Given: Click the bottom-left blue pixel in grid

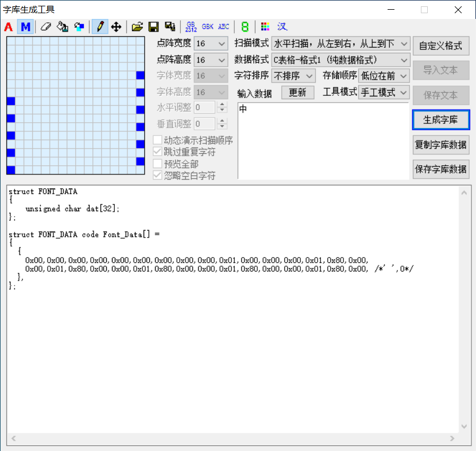Looking at the screenshot, I should 11,170.
